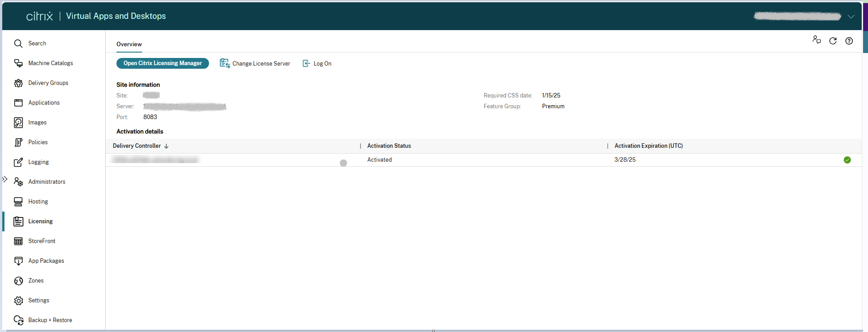
Task: Click the Backup + Restore icon
Action: pyautogui.click(x=18, y=320)
